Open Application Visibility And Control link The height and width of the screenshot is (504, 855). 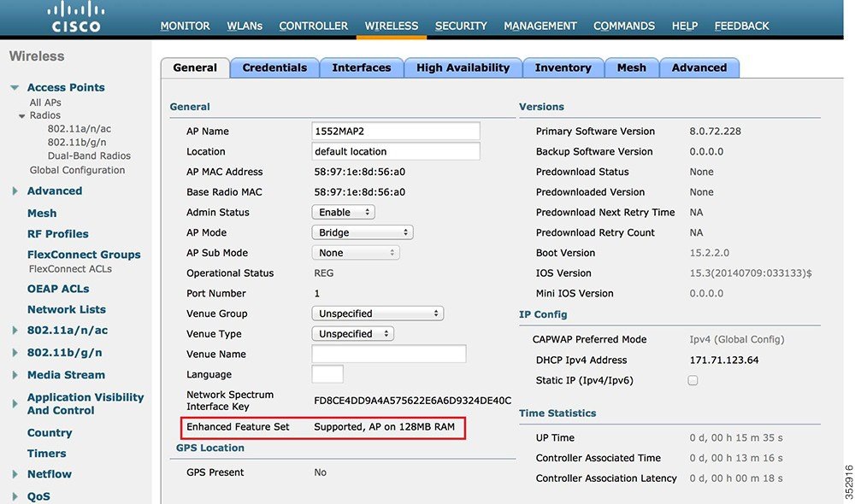pos(85,404)
